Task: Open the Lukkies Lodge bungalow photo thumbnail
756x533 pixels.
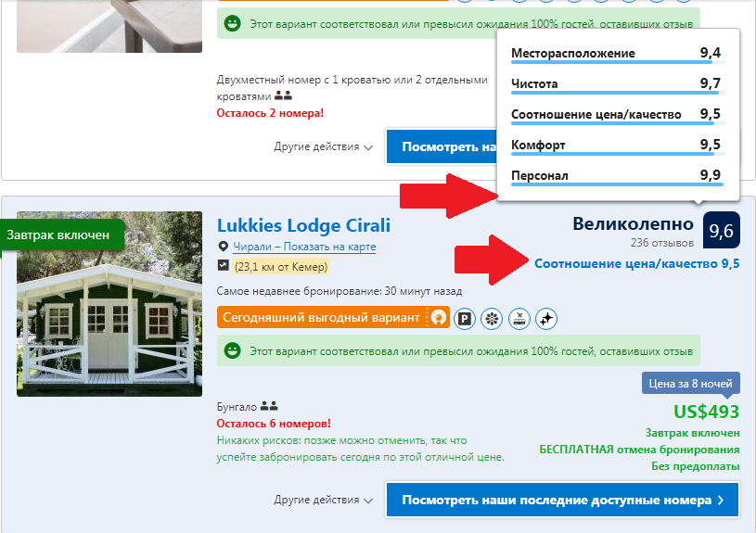Action: pyautogui.click(x=109, y=304)
